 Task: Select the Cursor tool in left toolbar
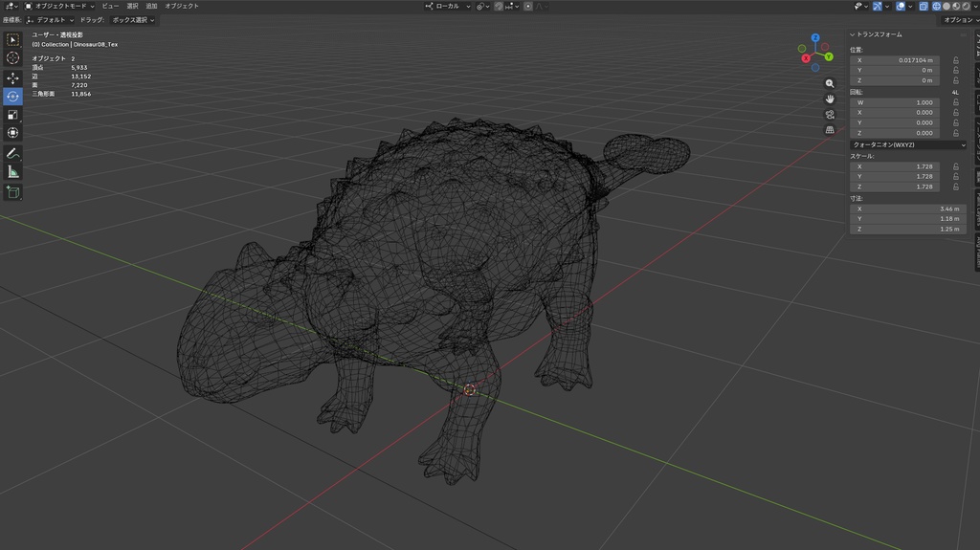[12, 58]
